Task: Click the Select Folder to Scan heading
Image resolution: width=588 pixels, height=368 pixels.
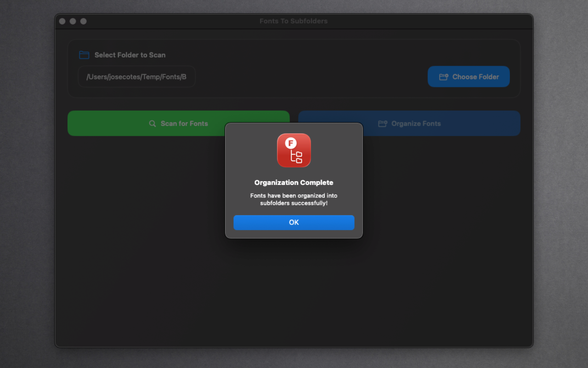Action: click(x=130, y=55)
